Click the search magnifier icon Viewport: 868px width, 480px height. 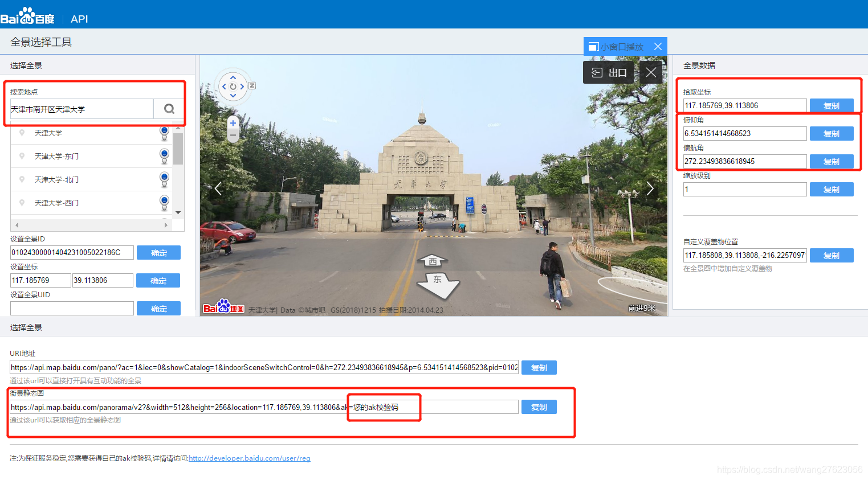pyautogui.click(x=169, y=109)
